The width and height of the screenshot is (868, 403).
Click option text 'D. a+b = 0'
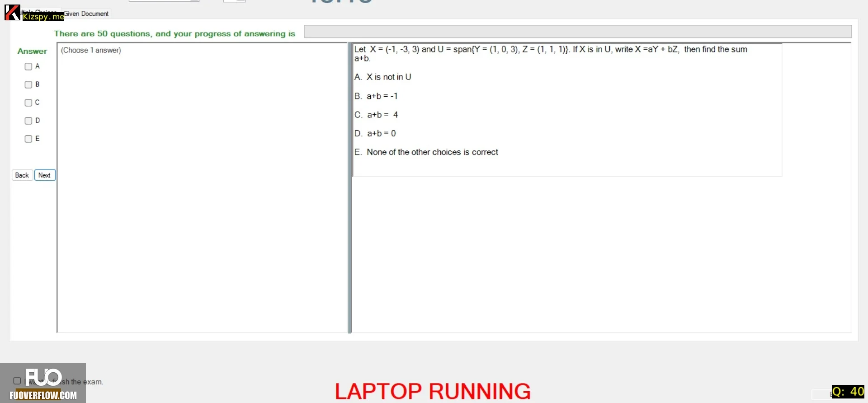[x=375, y=133]
